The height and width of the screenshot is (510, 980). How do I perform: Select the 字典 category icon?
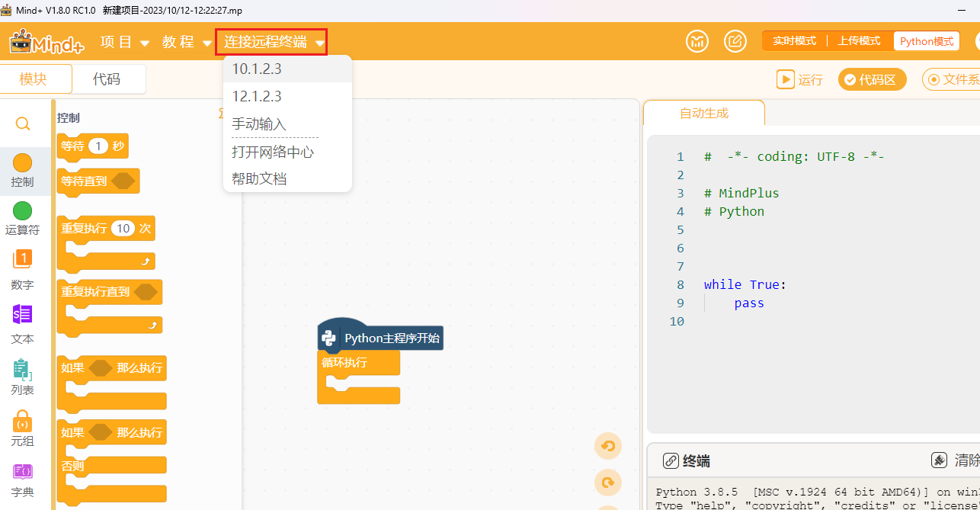[23, 471]
